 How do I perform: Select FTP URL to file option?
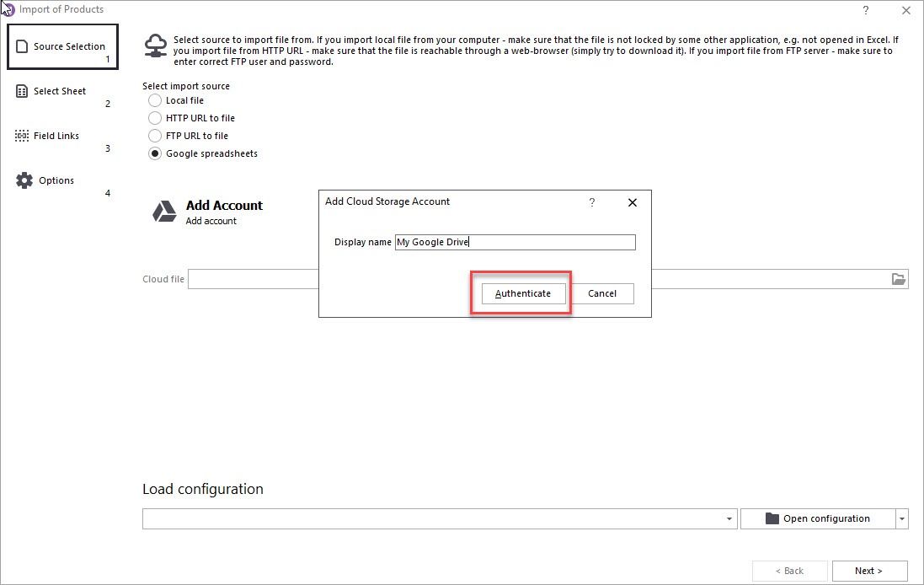(155, 136)
